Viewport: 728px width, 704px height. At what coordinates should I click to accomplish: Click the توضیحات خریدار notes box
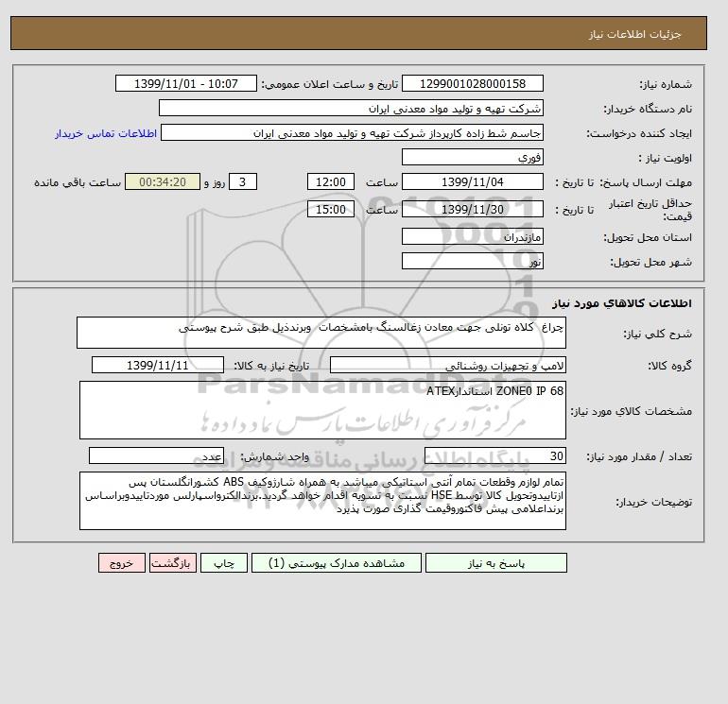[x=322, y=501]
